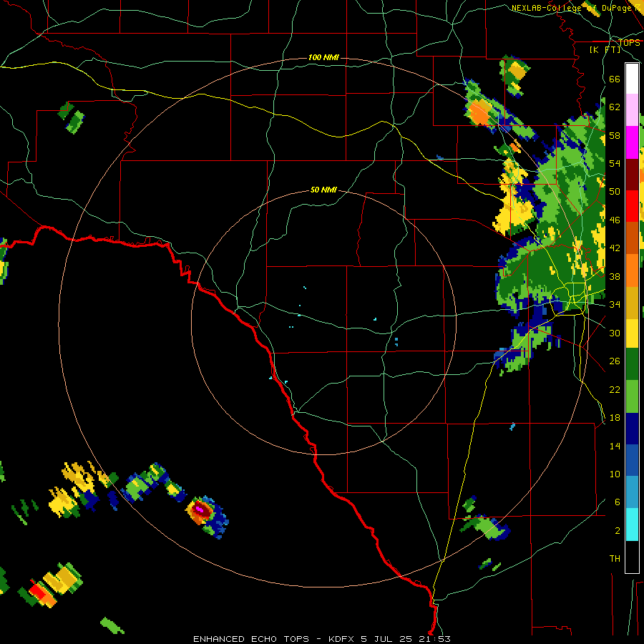The height and width of the screenshot is (644, 644).
Task: Select the 'TOPS' legend title
Action: click(x=629, y=43)
